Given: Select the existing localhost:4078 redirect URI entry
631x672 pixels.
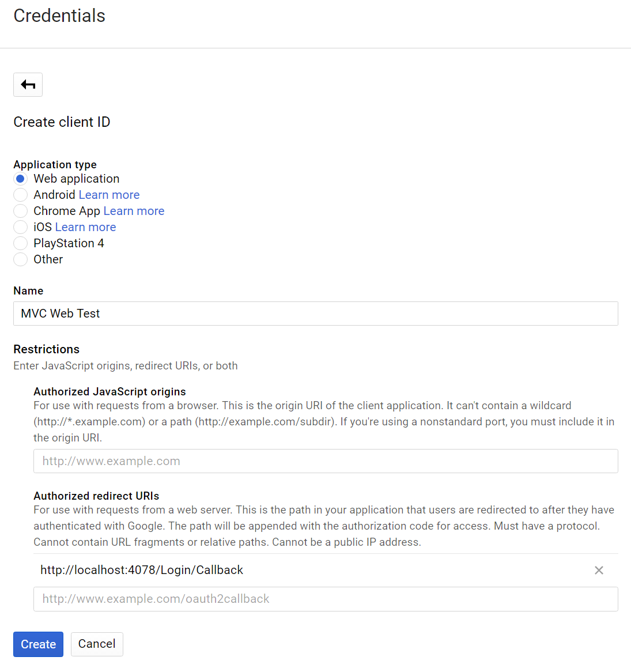Looking at the screenshot, I should point(141,570).
